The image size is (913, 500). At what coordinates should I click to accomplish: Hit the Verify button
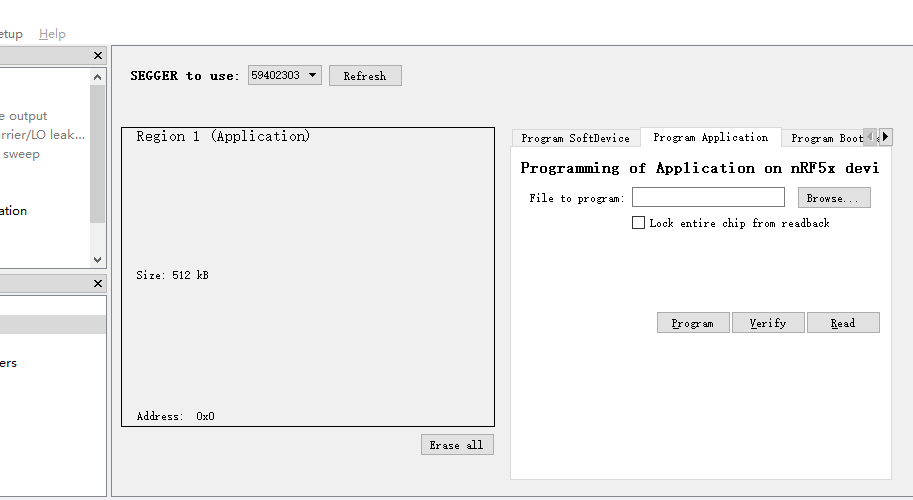click(x=767, y=323)
